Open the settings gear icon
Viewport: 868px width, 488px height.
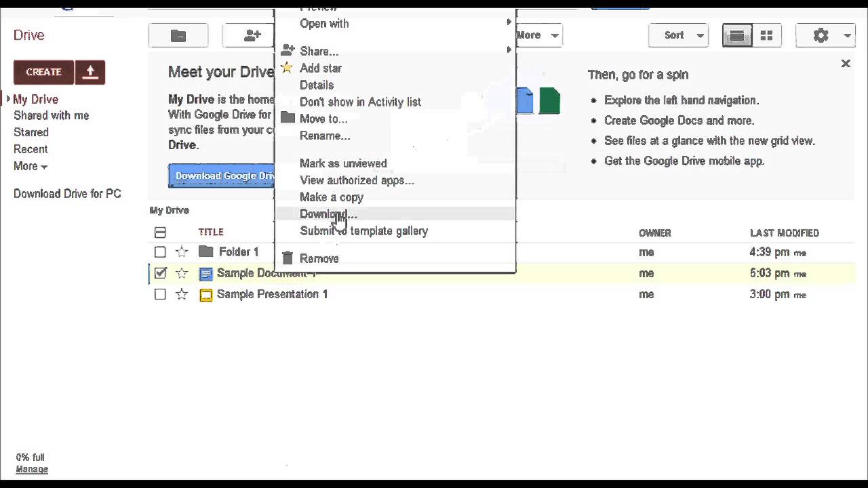click(821, 36)
